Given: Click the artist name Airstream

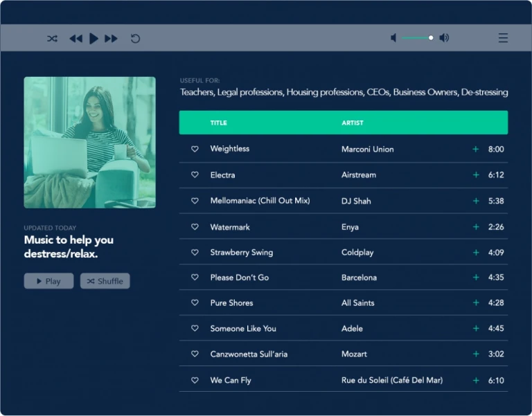Looking at the screenshot, I should pyautogui.click(x=359, y=175).
